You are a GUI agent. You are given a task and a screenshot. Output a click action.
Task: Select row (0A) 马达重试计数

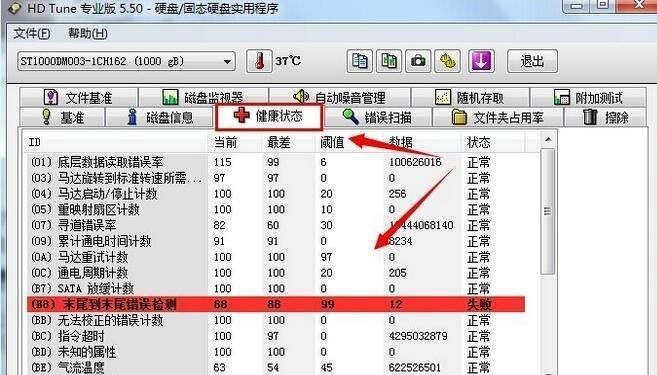click(276, 257)
